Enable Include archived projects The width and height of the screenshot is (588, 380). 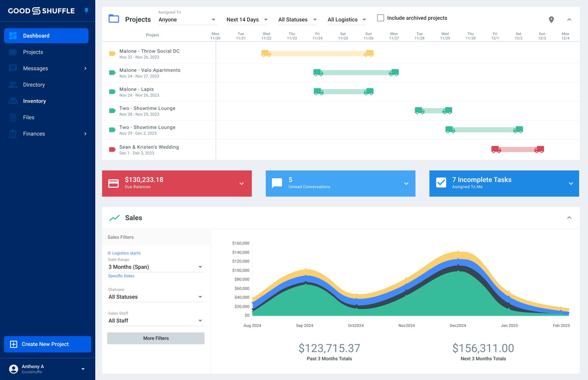click(380, 18)
